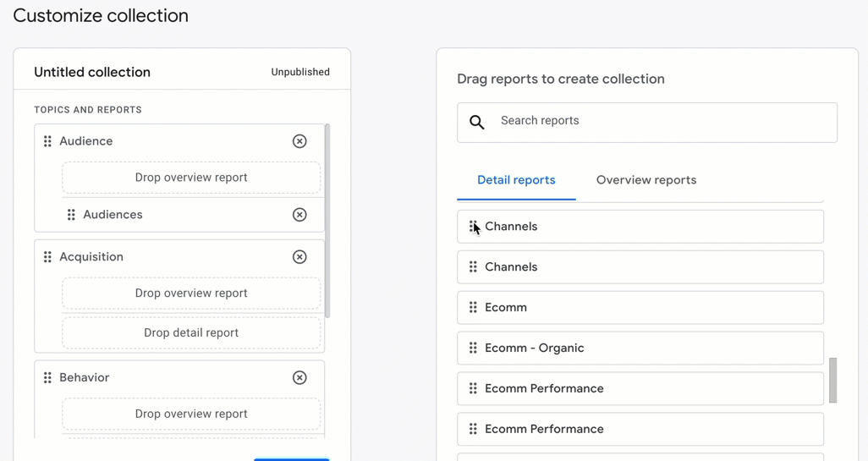Click the topics panel scrollbar
Viewport: 868px width, 461px height.
click(x=327, y=222)
